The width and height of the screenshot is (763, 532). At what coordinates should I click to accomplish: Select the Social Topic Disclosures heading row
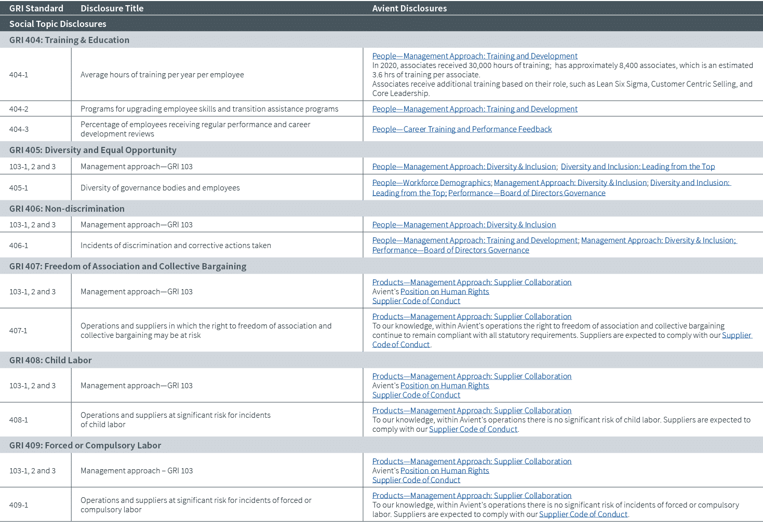[x=58, y=24]
